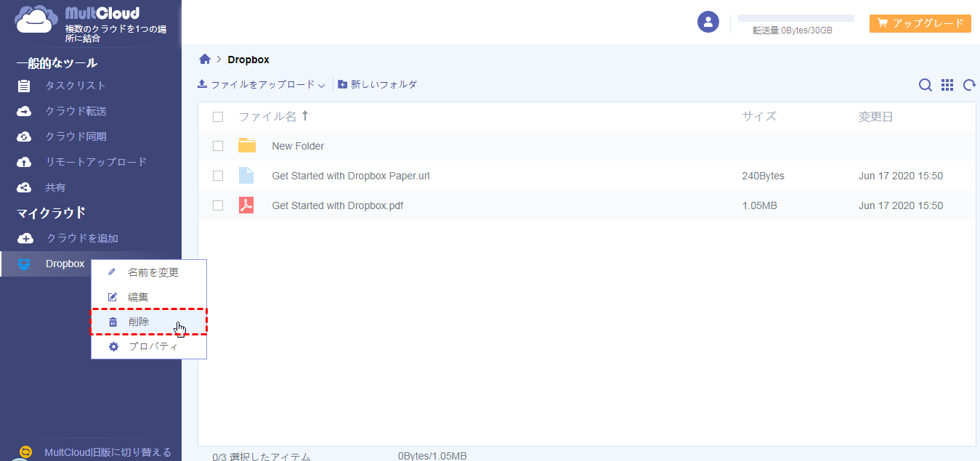Click the pencil icon beside 名前を変更
Image resolution: width=980 pixels, height=461 pixels.
click(x=112, y=272)
